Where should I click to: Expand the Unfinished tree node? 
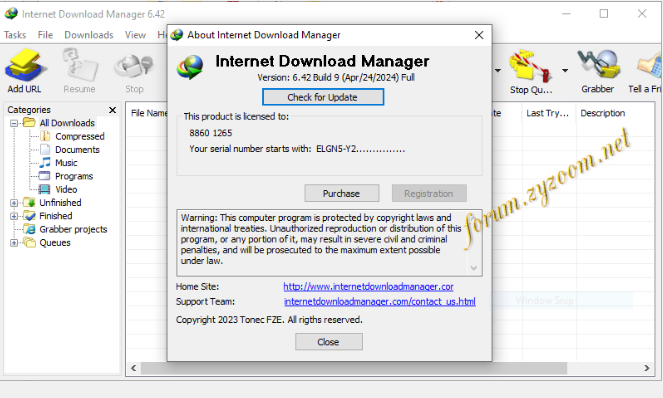coord(14,203)
